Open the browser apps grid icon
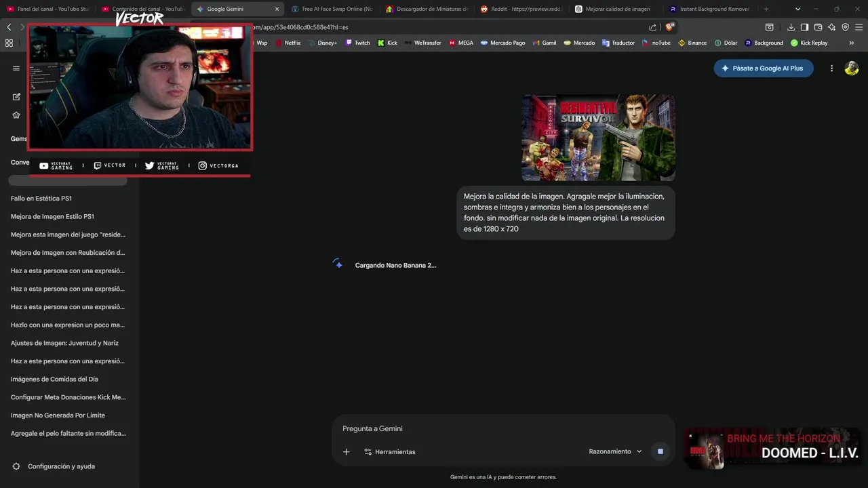868x488 pixels. (9, 43)
